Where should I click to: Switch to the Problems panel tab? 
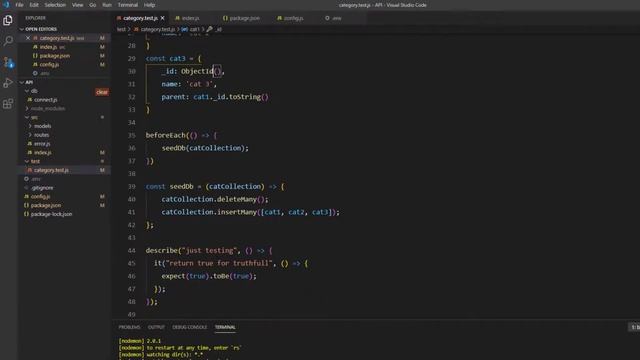[129, 327]
